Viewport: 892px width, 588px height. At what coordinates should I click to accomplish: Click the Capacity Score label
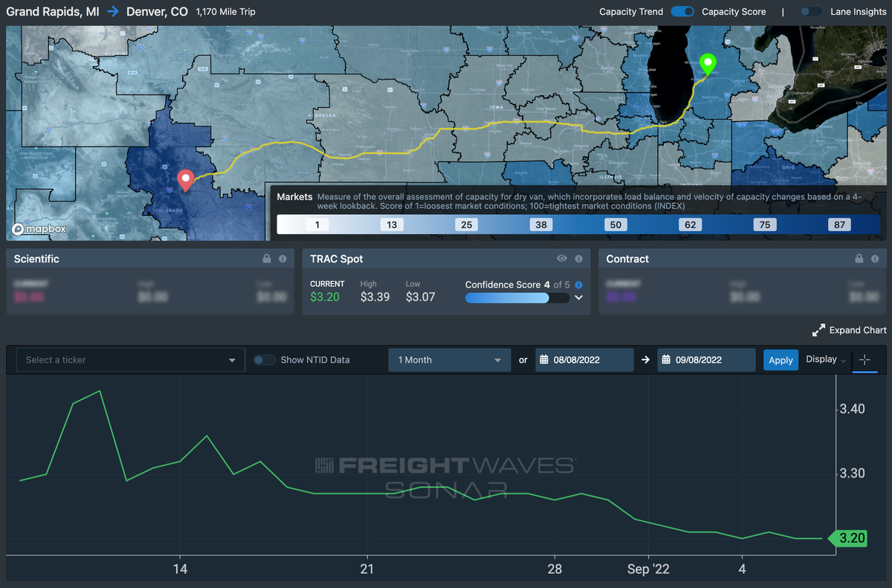[734, 12]
